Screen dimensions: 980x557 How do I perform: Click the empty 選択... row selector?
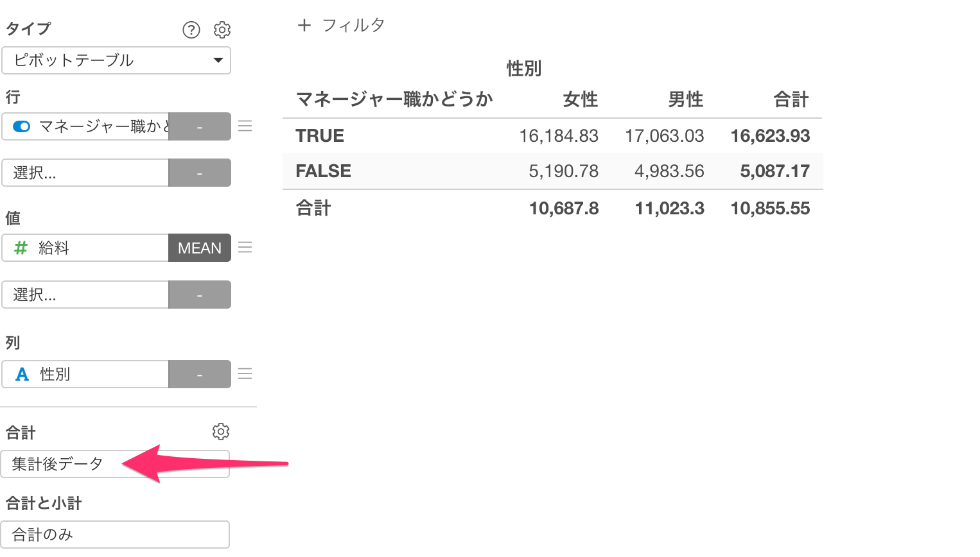(85, 173)
